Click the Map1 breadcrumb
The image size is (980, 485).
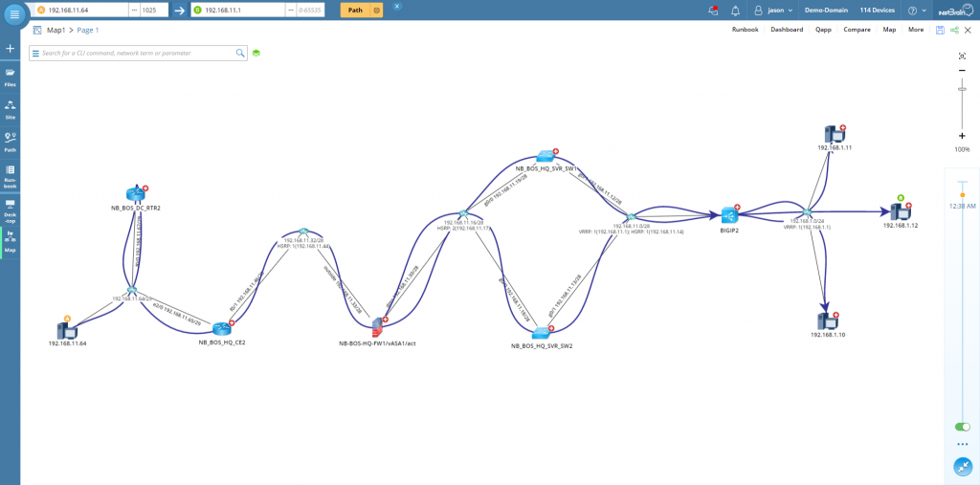56,30
